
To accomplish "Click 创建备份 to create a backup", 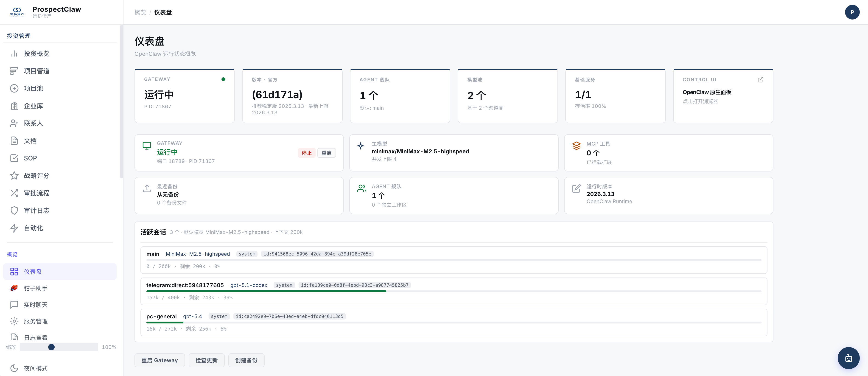I will click(x=246, y=360).
